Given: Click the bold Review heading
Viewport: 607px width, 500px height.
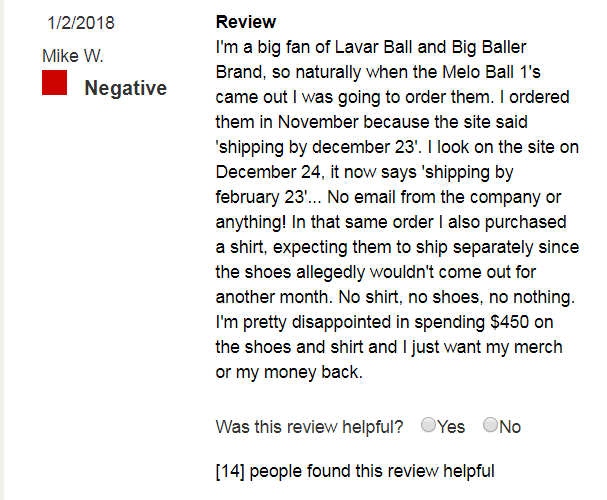Looking at the screenshot, I should coord(246,22).
